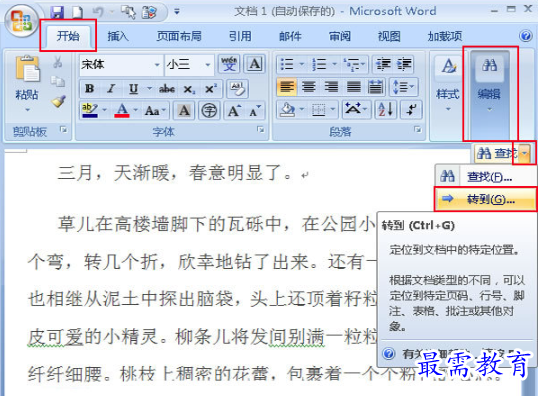Image resolution: width=539 pixels, height=396 pixels.
Task: Justify the paragraph text
Action: [x=354, y=87]
